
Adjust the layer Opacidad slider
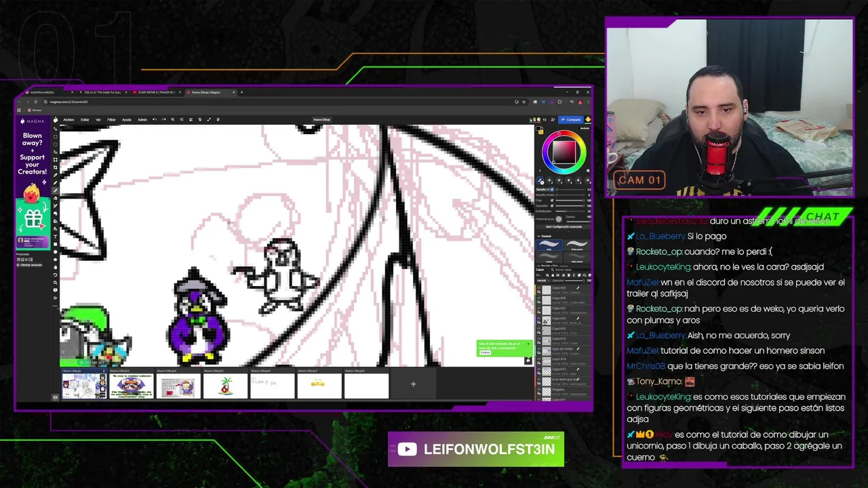coord(574,281)
